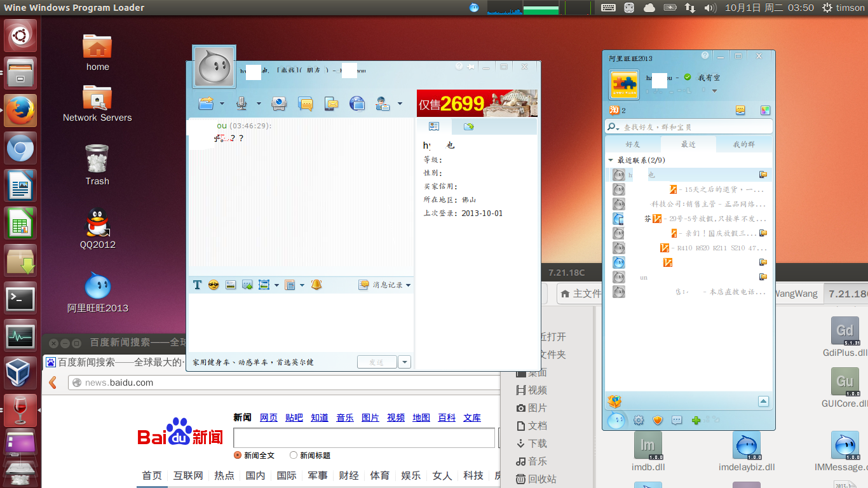Start video chat with webcam icon
Image resolution: width=868 pixels, height=488 pixels.
click(278, 103)
